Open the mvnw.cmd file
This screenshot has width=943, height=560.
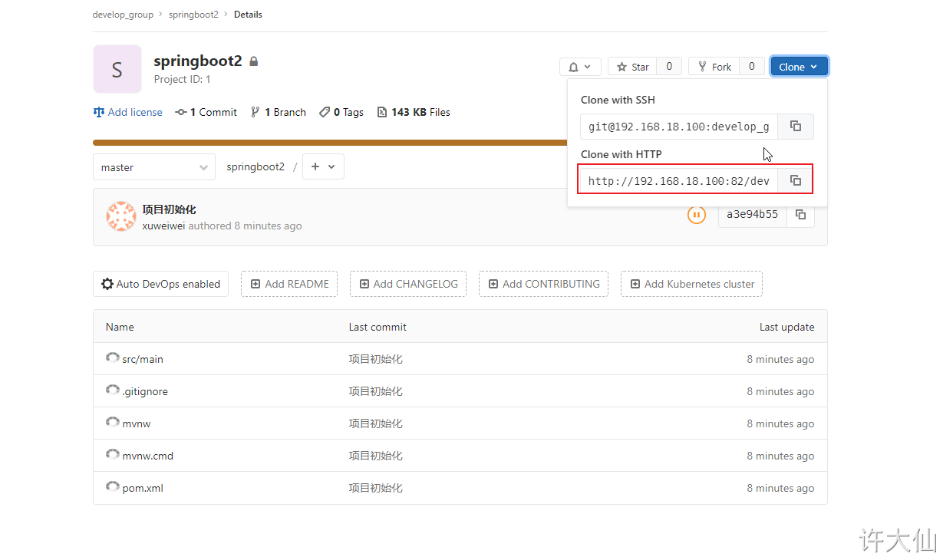(148, 456)
